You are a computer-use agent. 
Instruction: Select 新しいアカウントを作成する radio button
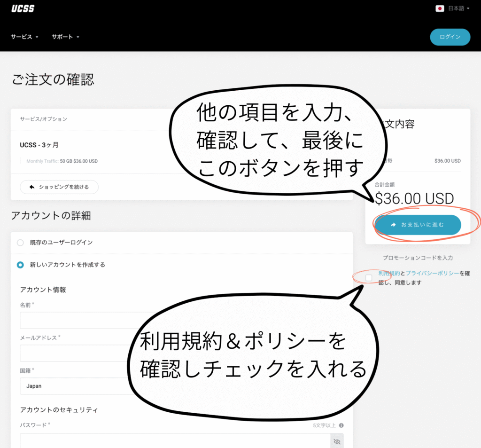click(20, 265)
